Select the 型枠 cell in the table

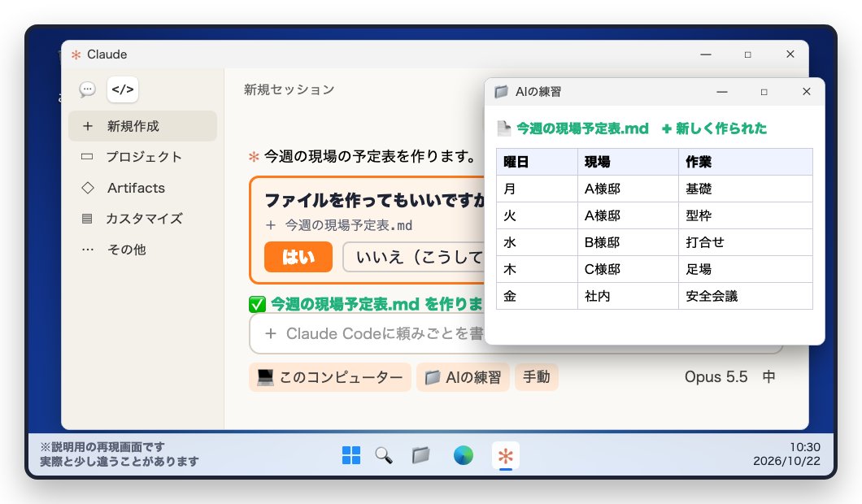pyautogui.click(x=745, y=215)
